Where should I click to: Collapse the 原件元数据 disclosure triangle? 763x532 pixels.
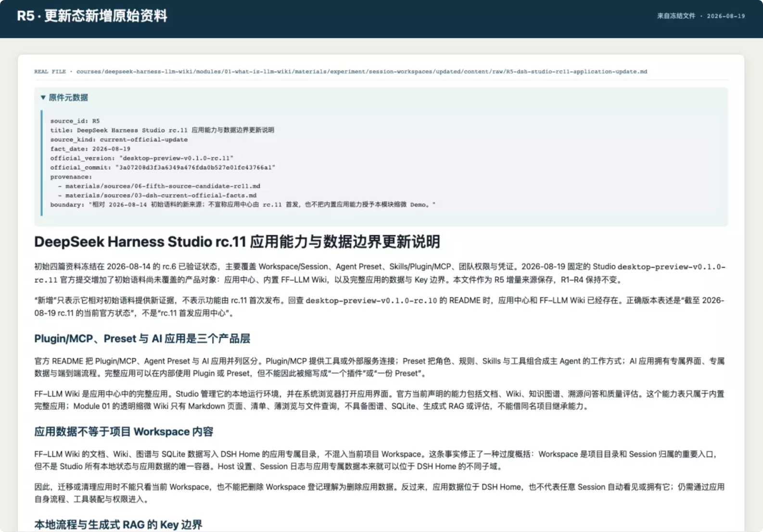[43, 98]
